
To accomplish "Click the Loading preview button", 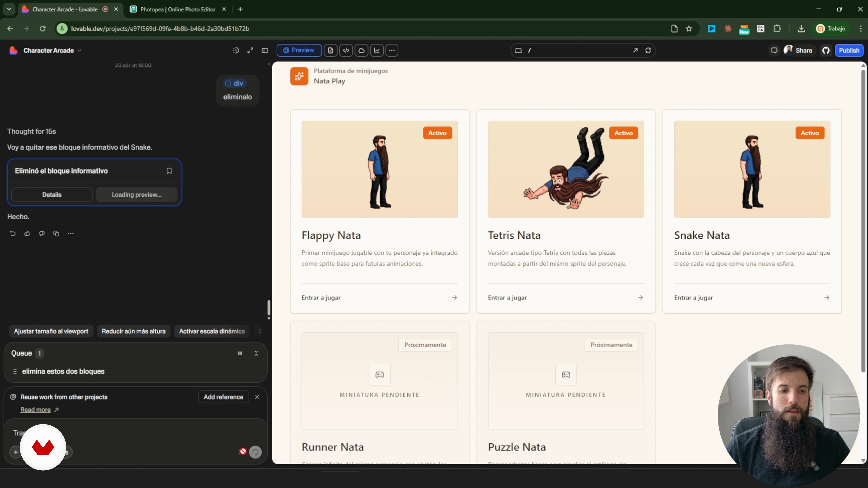I will coord(137,195).
